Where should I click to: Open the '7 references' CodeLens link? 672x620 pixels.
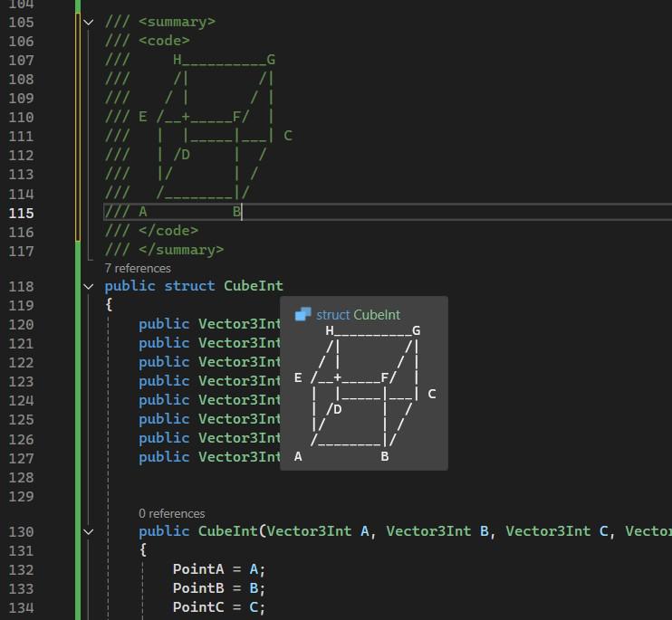click(137, 268)
